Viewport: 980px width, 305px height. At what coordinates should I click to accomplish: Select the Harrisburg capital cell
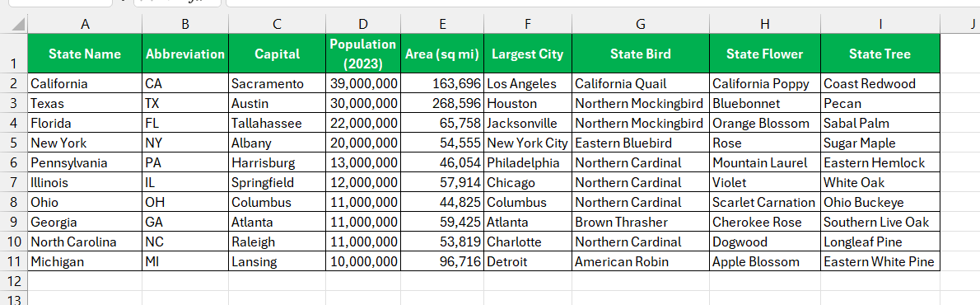point(277,162)
